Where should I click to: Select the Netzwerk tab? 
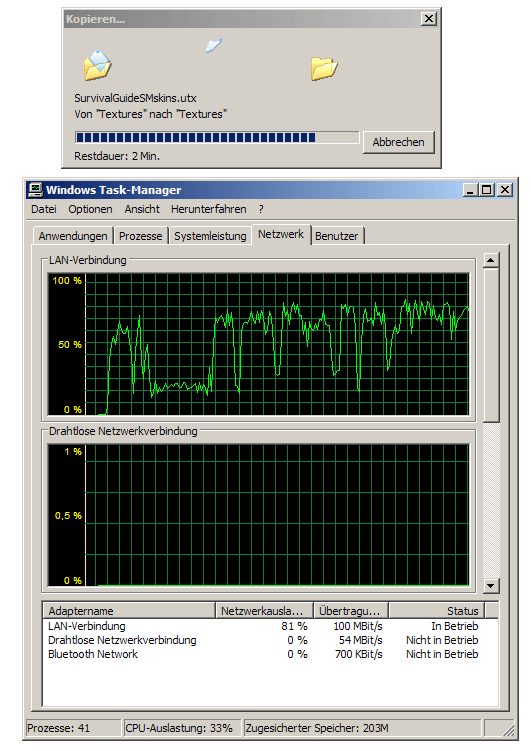(x=281, y=234)
